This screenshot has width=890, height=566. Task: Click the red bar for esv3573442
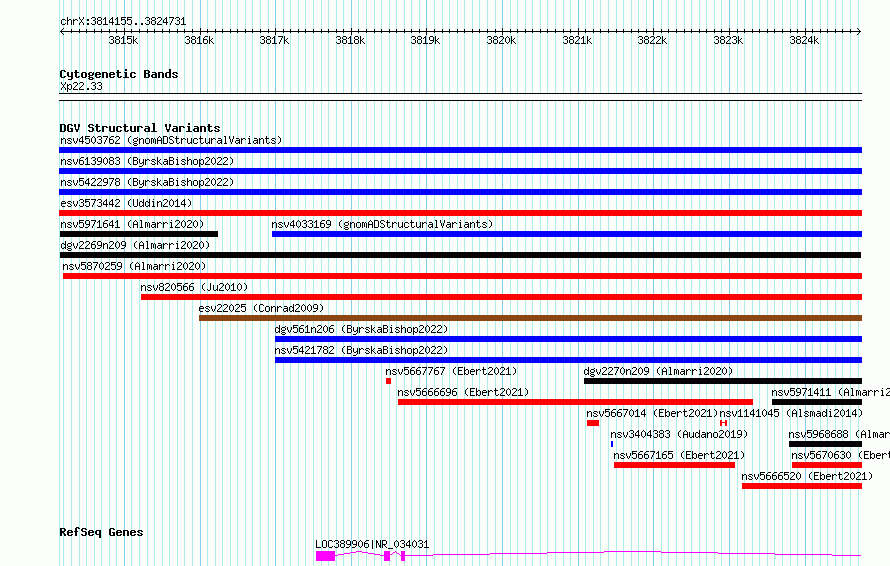pos(460,213)
